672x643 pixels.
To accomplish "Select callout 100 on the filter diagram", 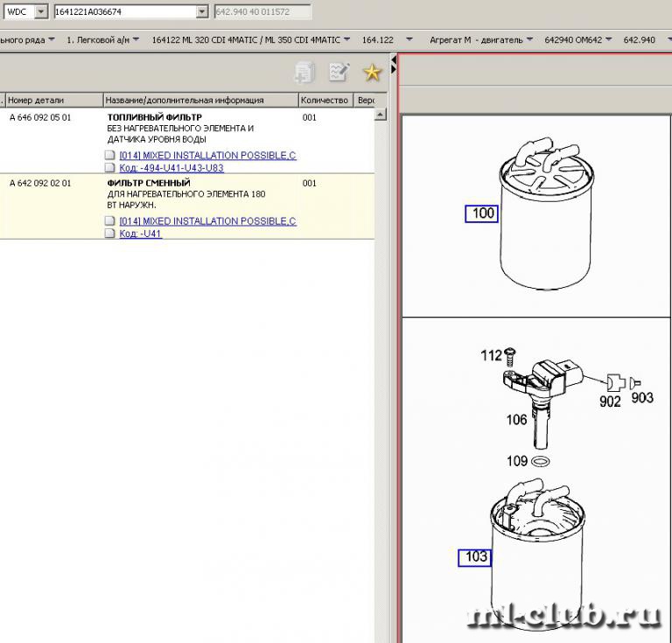I will [x=481, y=213].
